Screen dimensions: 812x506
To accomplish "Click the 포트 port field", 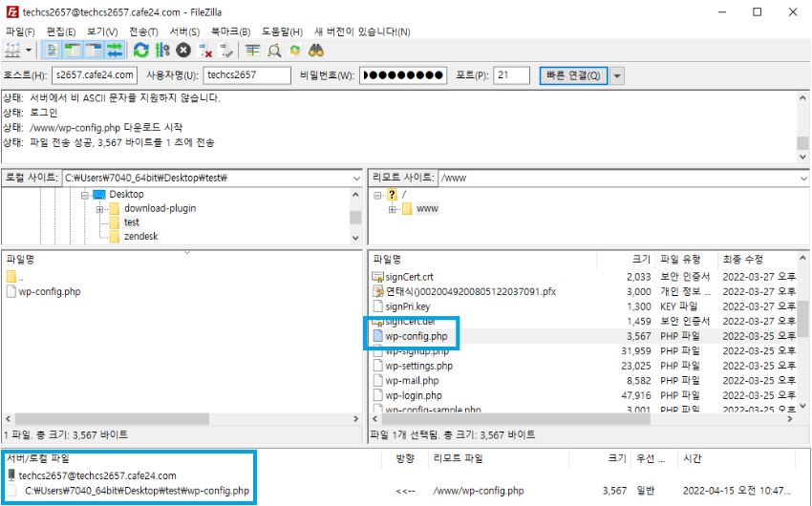I will (512, 75).
